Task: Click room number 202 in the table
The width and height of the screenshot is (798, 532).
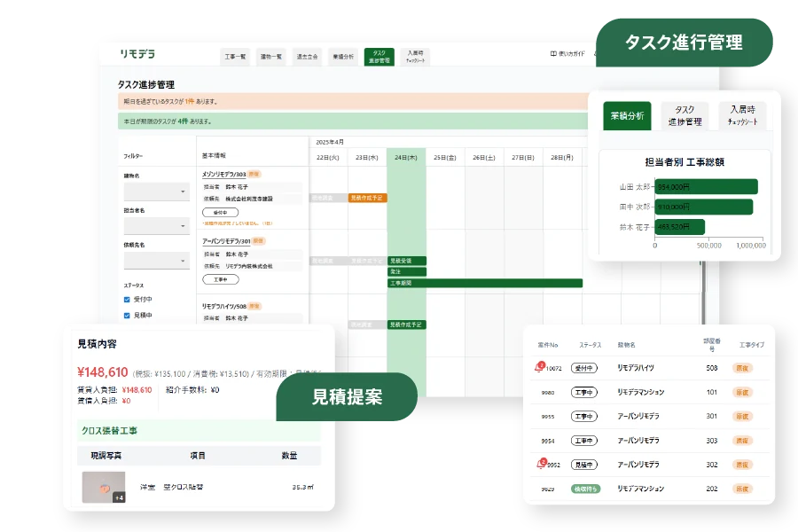Action: point(711,489)
